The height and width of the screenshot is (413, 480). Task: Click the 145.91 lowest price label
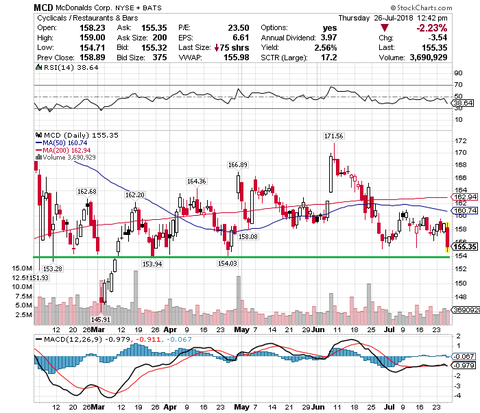pyautogui.click(x=101, y=319)
